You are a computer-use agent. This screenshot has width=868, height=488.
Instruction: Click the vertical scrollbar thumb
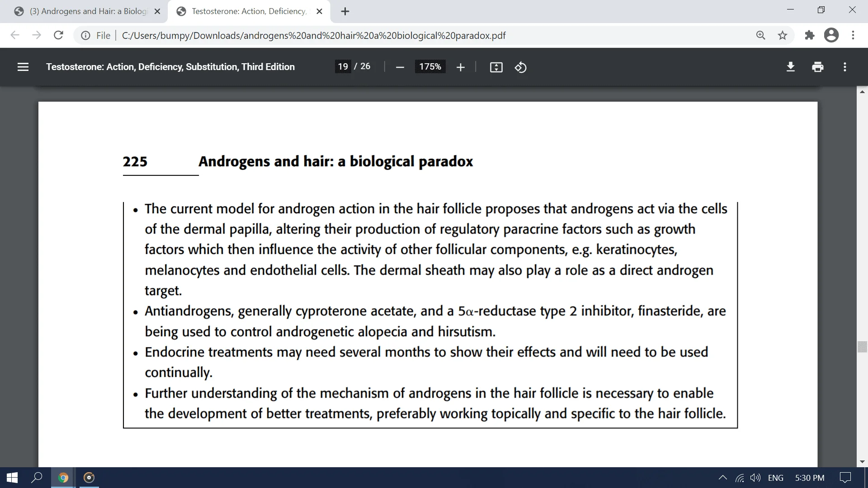[x=862, y=347]
